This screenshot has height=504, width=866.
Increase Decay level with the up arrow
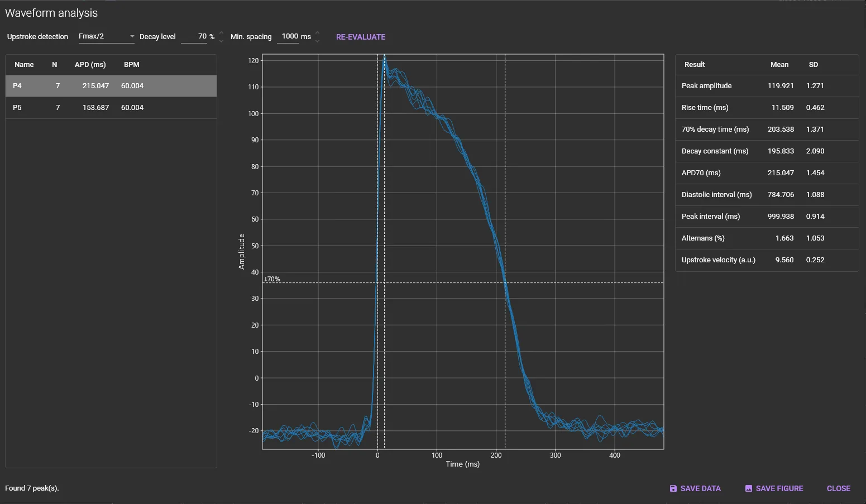pyautogui.click(x=221, y=33)
